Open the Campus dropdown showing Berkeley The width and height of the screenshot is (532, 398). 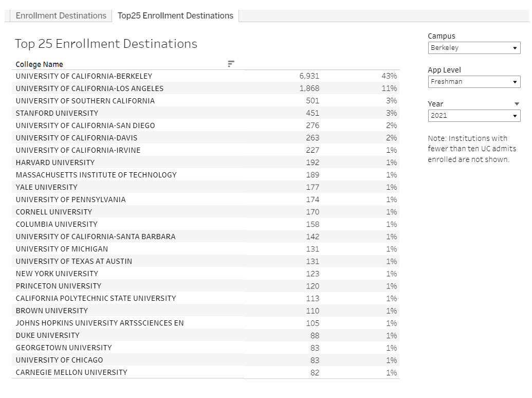point(473,48)
